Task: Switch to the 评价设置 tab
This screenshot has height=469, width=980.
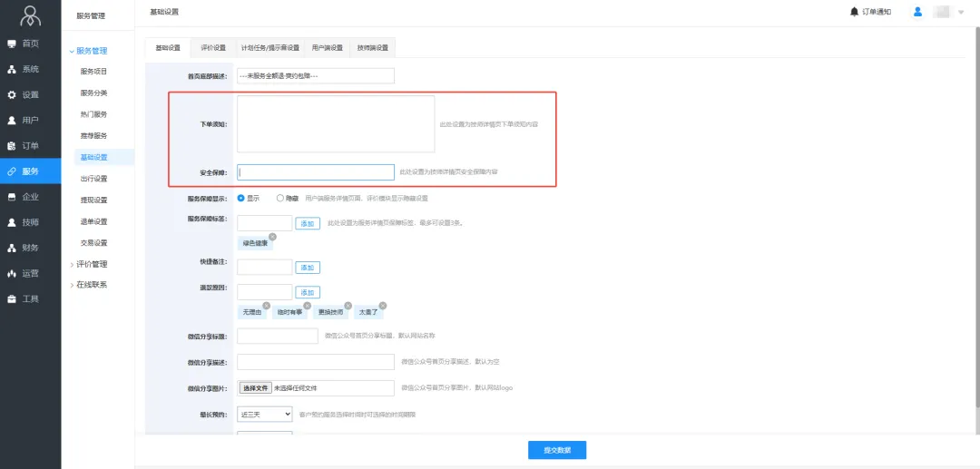Action: pos(213,48)
